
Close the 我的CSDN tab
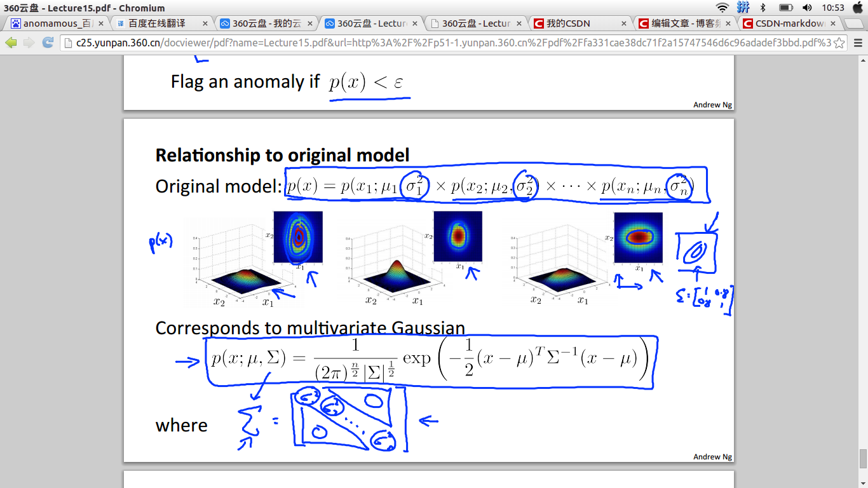624,24
